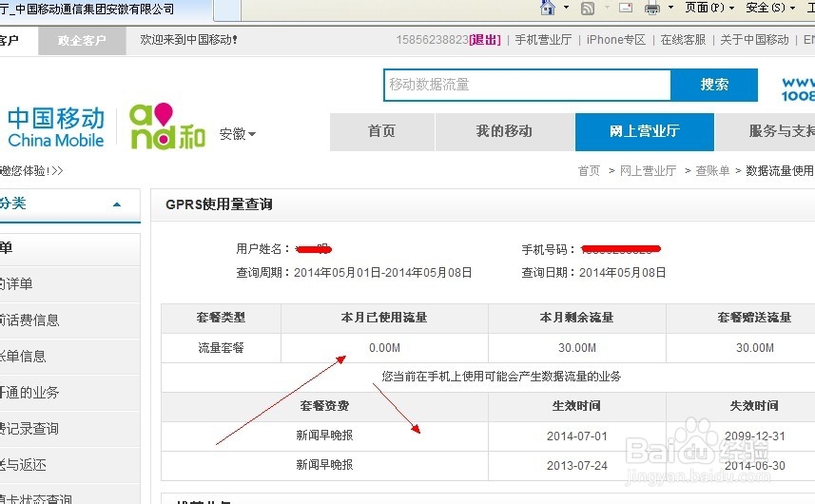This screenshot has height=504, width=815.
Task: Click the 新闻早晚报 row dated 2014-07-01
Action: [324, 436]
